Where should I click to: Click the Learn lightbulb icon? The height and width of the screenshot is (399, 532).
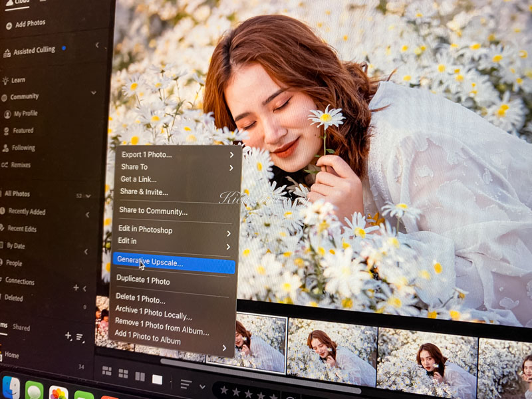[x=5, y=80]
